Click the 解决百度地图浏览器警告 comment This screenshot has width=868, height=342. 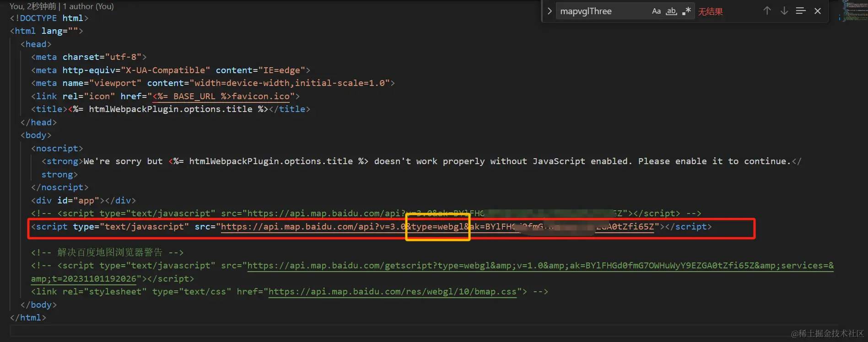[x=107, y=253]
